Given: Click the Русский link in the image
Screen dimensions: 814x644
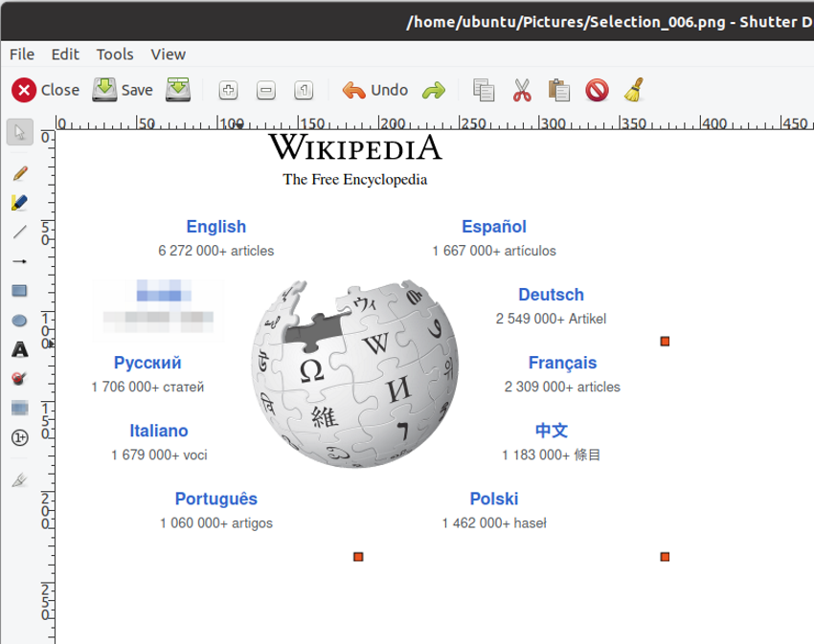Looking at the screenshot, I should tap(147, 363).
